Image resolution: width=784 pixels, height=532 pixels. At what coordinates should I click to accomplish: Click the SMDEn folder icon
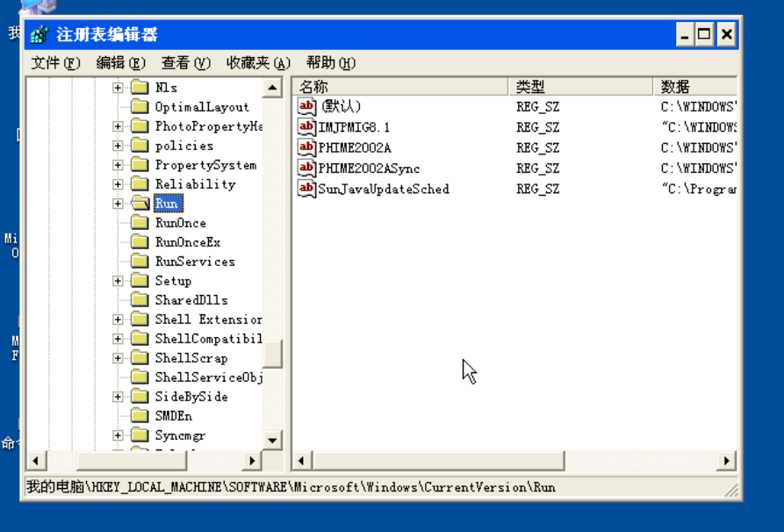[140, 416]
